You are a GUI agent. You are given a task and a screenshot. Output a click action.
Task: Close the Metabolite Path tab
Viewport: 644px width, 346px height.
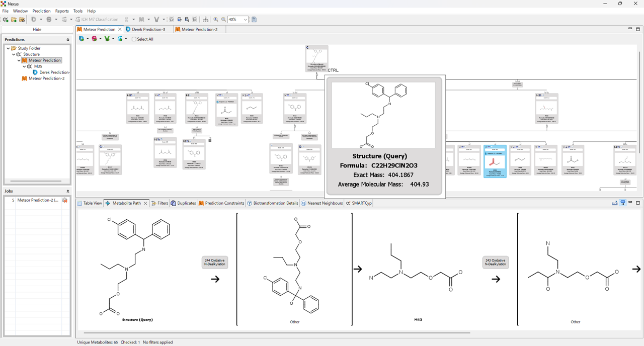pyautogui.click(x=145, y=203)
